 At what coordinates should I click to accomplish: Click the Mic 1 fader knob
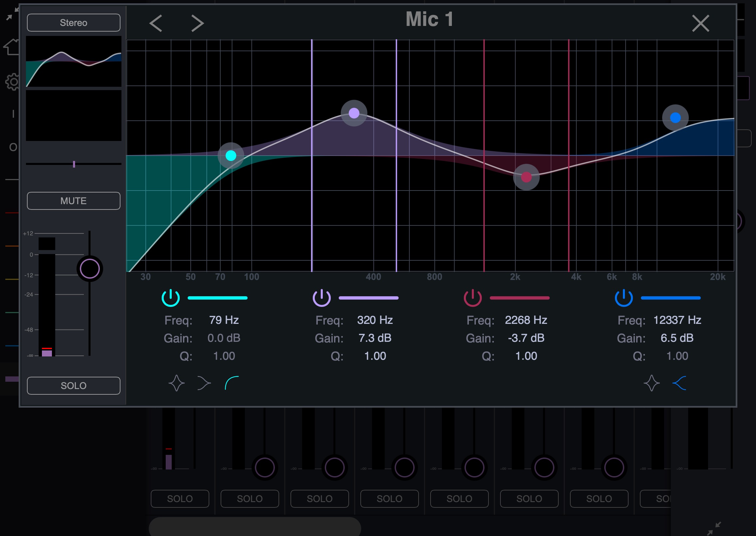click(x=90, y=269)
